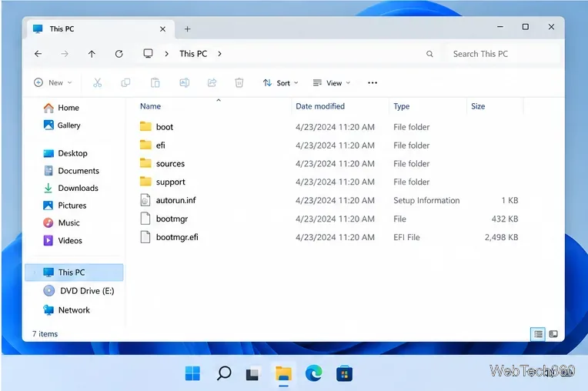Sort by the Size column header

(478, 106)
